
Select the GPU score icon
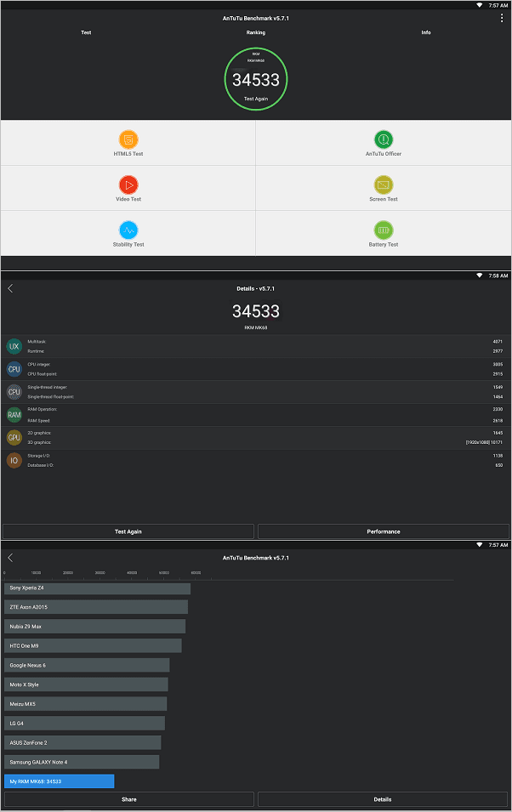pyautogui.click(x=14, y=438)
